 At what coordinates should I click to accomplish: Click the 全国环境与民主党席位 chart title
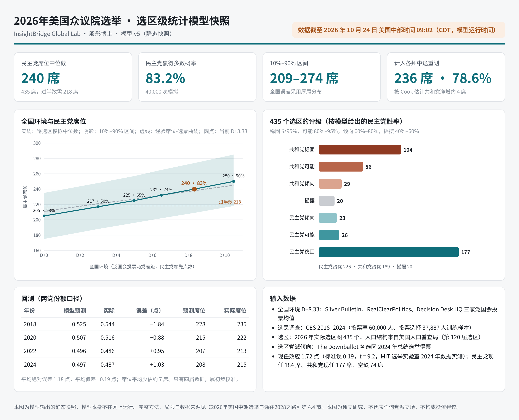tap(54, 121)
